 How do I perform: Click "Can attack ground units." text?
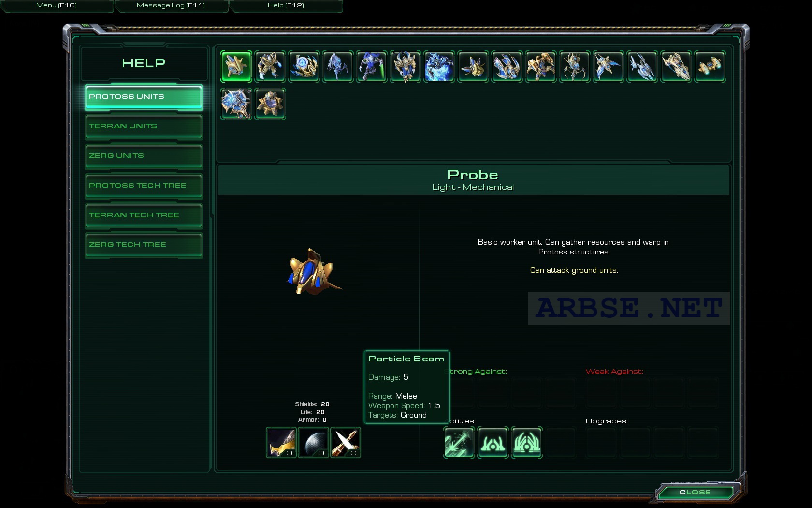click(x=574, y=270)
